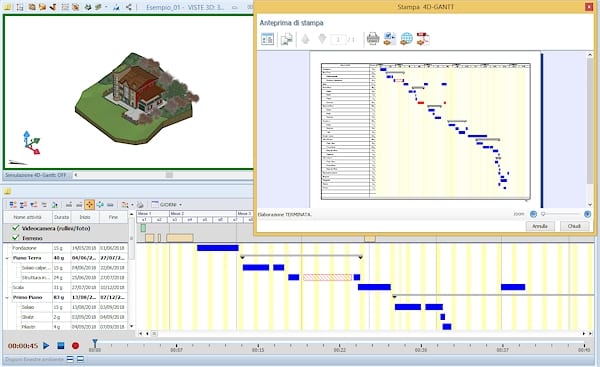This screenshot has width=600, height=367.
Task: Select the Fondazione activity row
Action: [65, 248]
